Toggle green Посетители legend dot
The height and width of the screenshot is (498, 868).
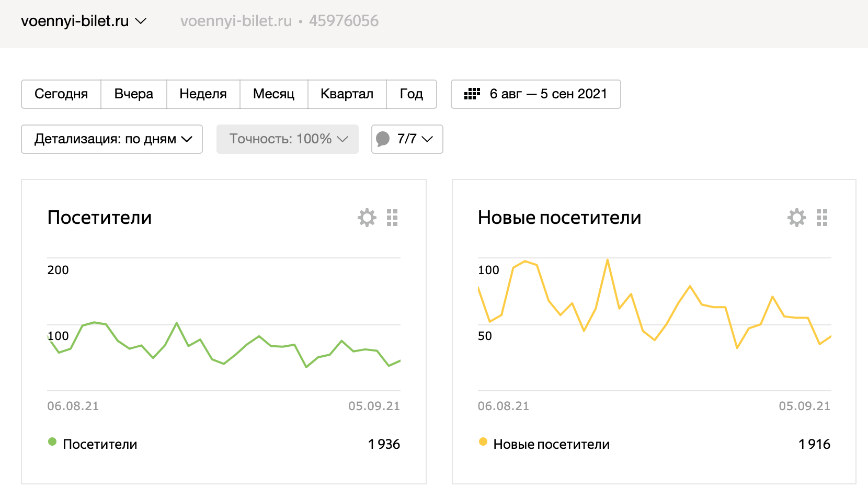(52, 442)
